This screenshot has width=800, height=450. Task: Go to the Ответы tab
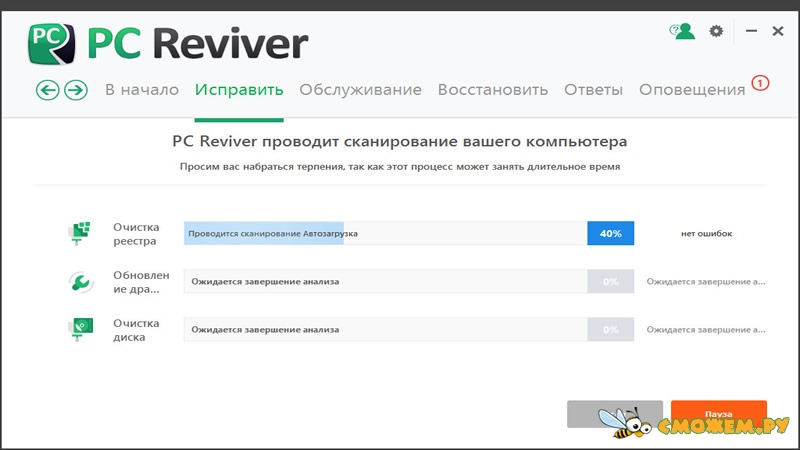coord(593,90)
